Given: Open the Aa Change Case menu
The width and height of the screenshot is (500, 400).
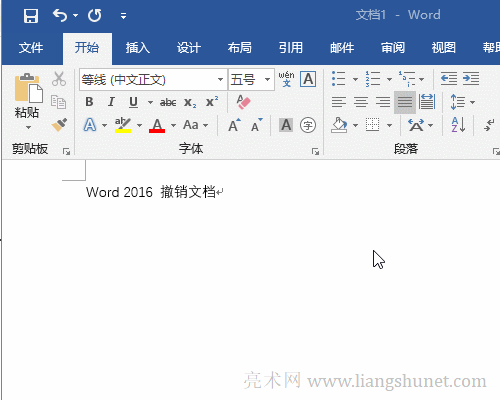Looking at the screenshot, I should [x=195, y=125].
